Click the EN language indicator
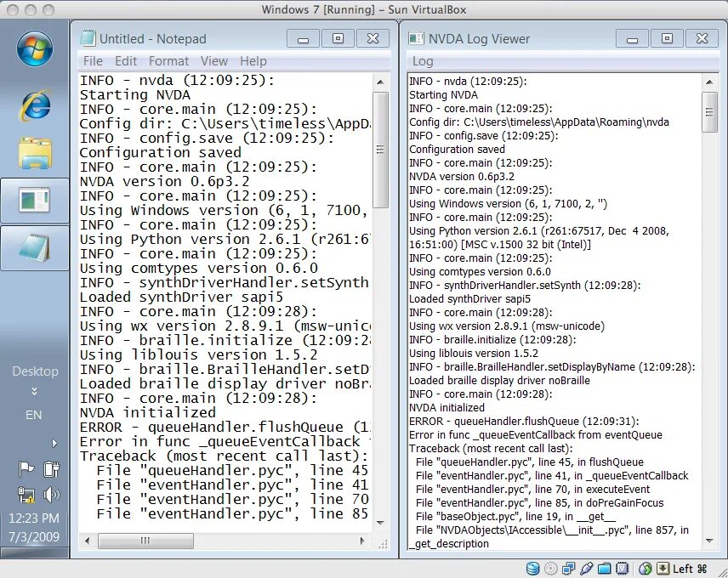The image size is (728, 578). pyautogui.click(x=33, y=415)
